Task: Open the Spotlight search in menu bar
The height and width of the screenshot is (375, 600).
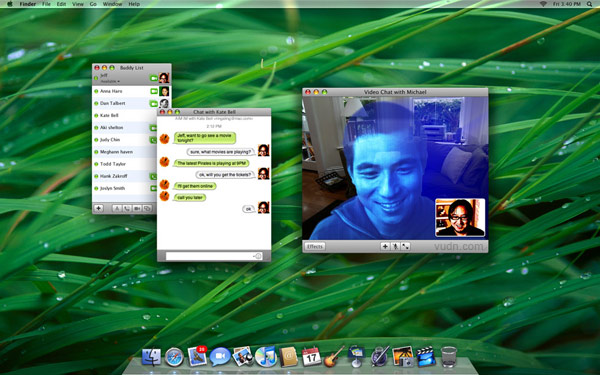Action: tap(589, 4)
